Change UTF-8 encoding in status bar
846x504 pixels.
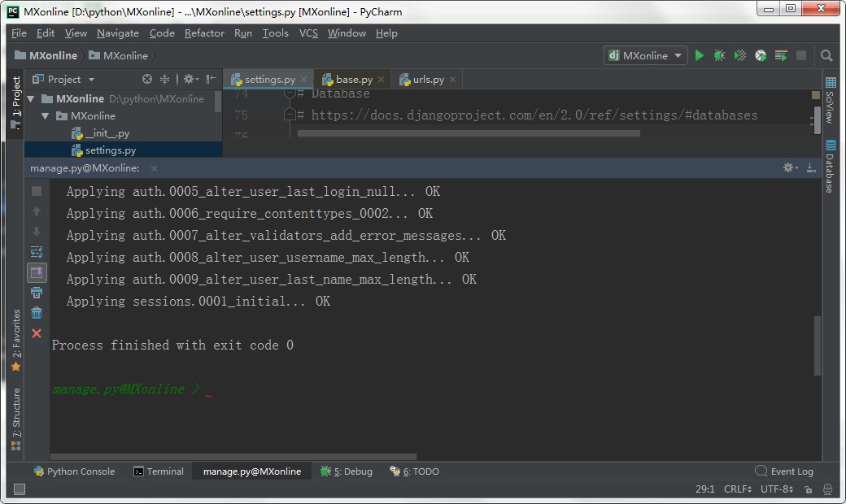777,489
